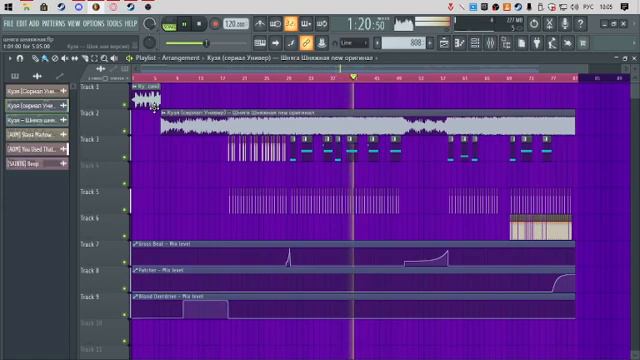Mute Track 1 via its green dot

click(x=125, y=105)
